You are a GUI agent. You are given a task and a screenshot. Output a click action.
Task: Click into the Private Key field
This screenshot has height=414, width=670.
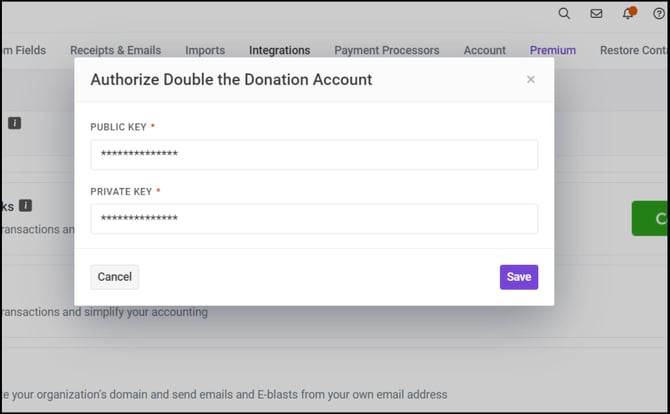click(x=314, y=219)
